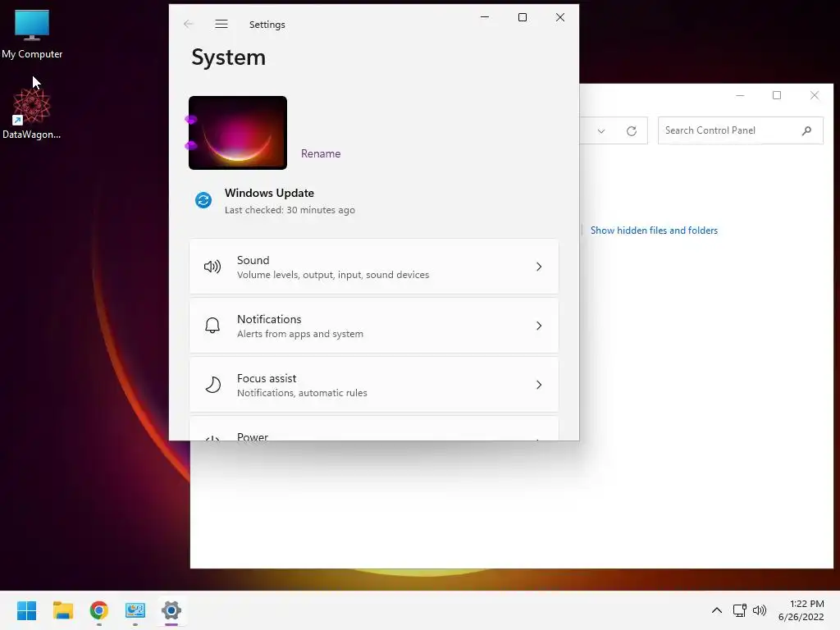
Task: Refresh the Control Panel view
Action: coord(632,130)
